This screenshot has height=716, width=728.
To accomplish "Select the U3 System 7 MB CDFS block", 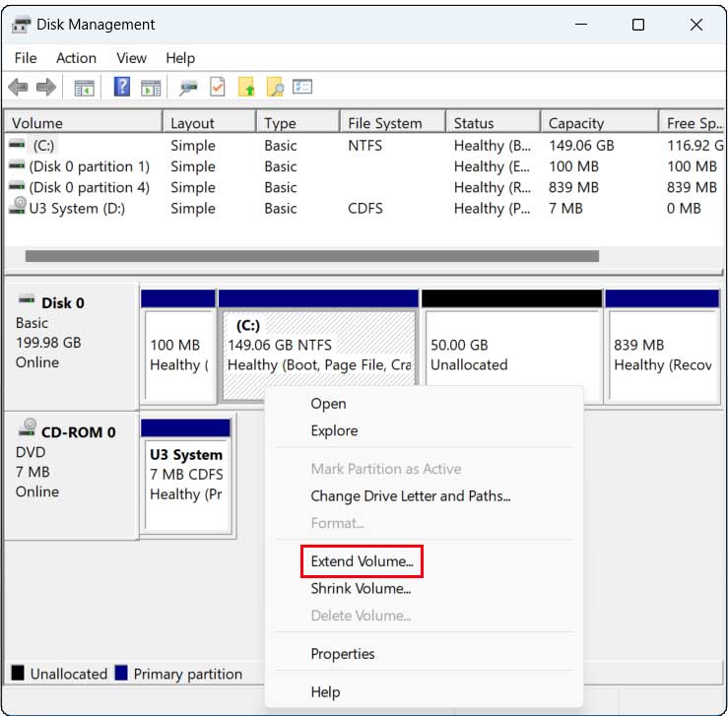I will (186, 477).
